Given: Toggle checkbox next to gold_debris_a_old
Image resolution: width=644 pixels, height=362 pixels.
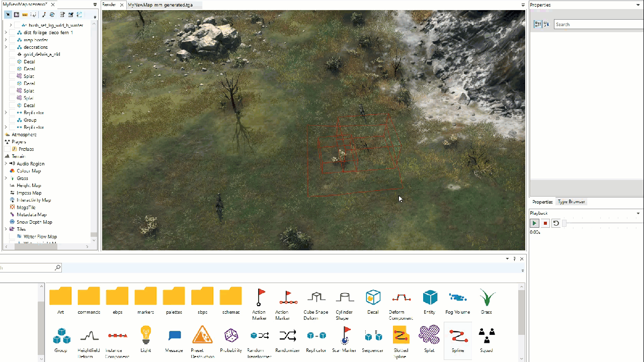Looking at the screenshot, I should 13,54.
